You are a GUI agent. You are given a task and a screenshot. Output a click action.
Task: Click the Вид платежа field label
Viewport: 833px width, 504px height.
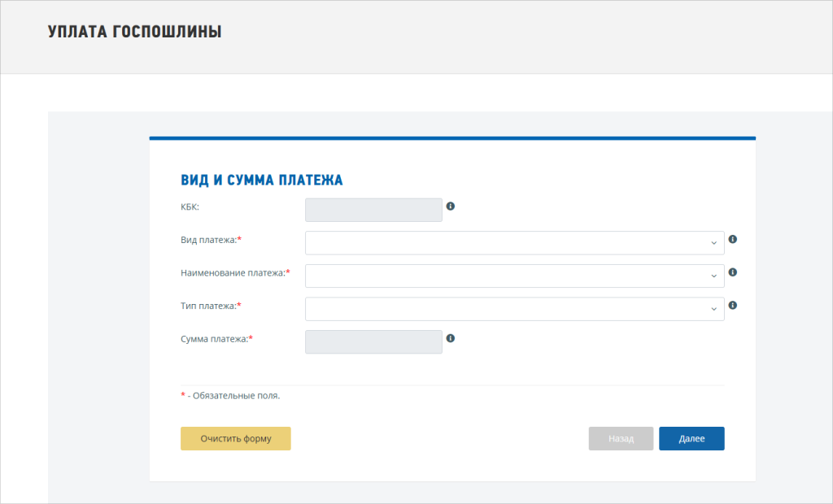(x=211, y=240)
